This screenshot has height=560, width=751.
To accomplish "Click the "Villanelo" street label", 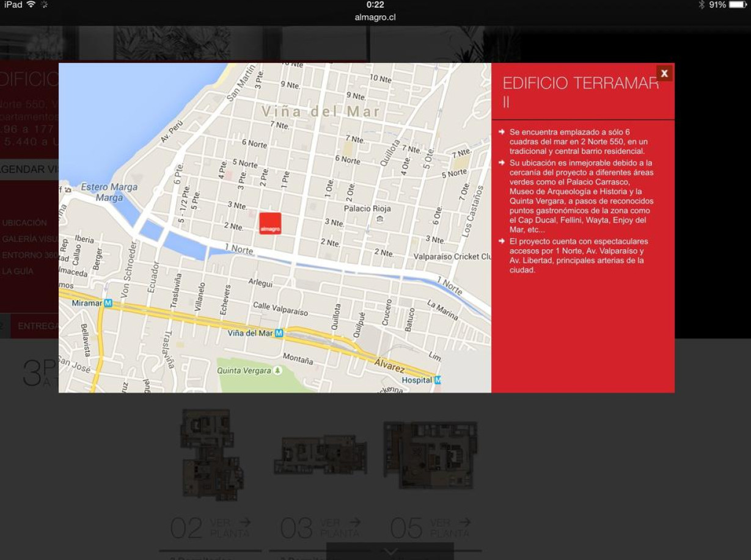I will point(199,296).
